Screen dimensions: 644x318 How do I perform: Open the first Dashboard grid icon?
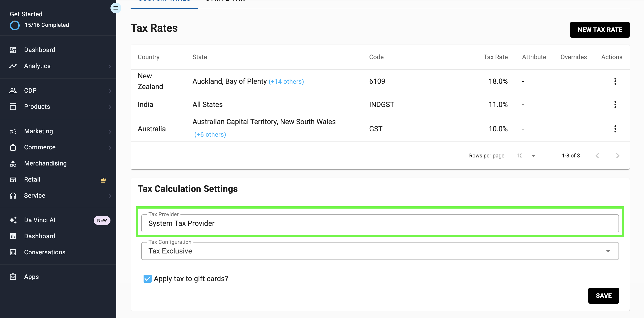click(13, 50)
